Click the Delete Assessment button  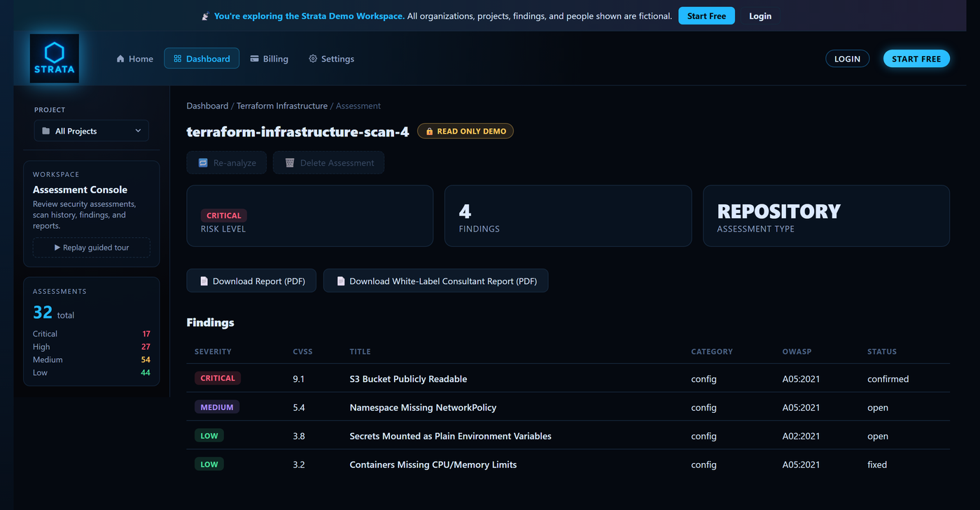(328, 162)
